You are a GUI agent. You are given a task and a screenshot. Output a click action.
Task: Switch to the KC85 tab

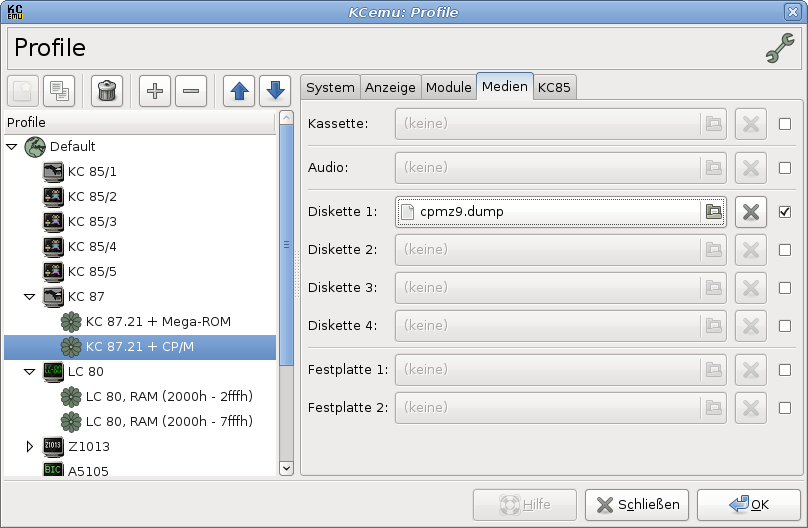click(554, 88)
